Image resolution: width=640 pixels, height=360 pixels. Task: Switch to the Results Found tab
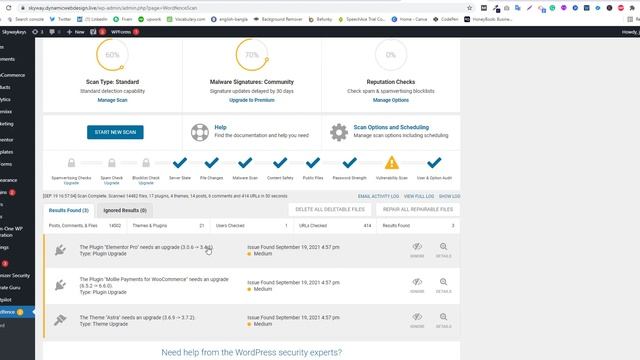pos(69,211)
